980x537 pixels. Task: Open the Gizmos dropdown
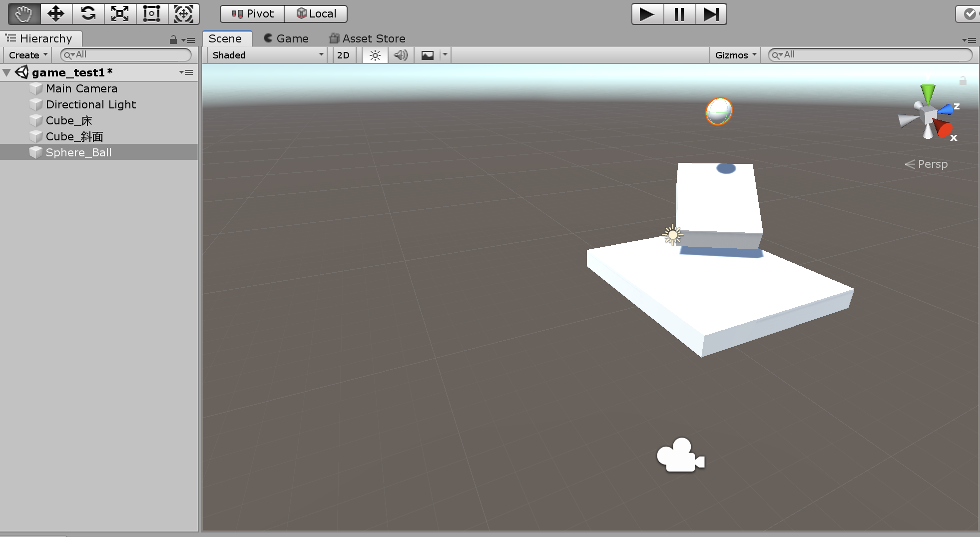click(x=735, y=55)
